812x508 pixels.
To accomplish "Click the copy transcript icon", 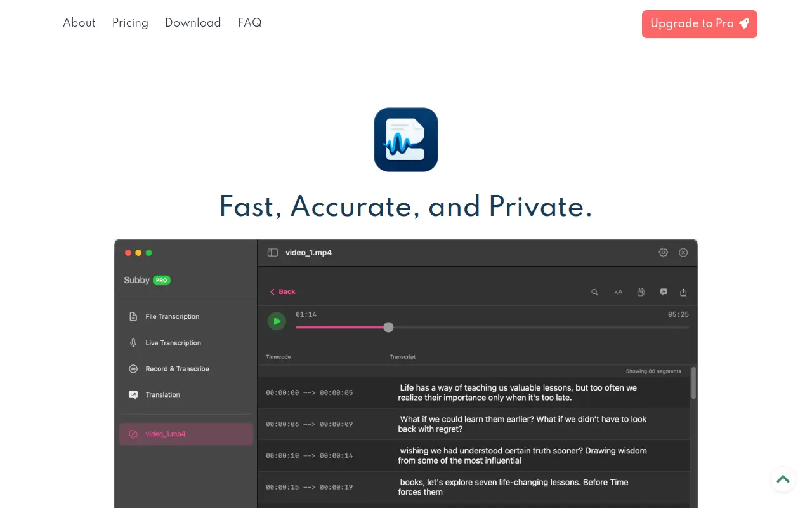I will click(x=641, y=292).
